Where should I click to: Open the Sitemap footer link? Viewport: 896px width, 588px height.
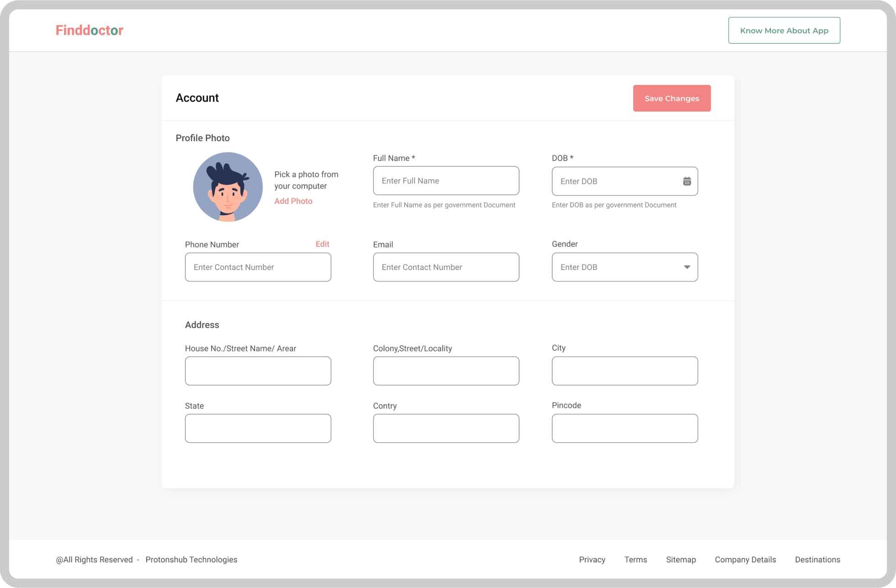[681, 560]
